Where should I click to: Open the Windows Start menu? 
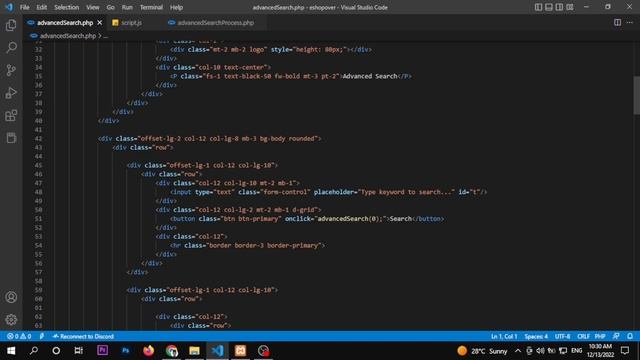point(11,351)
